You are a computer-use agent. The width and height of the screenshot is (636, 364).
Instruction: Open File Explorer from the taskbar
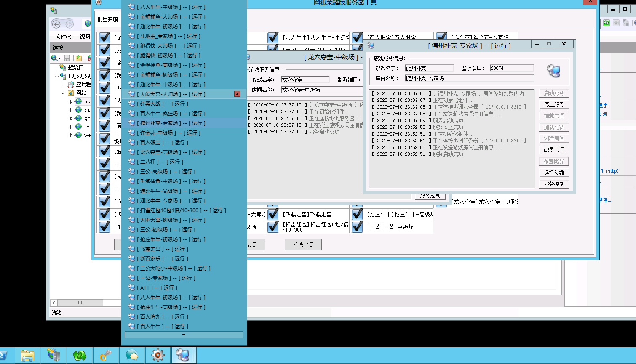pyautogui.click(x=27, y=355)
